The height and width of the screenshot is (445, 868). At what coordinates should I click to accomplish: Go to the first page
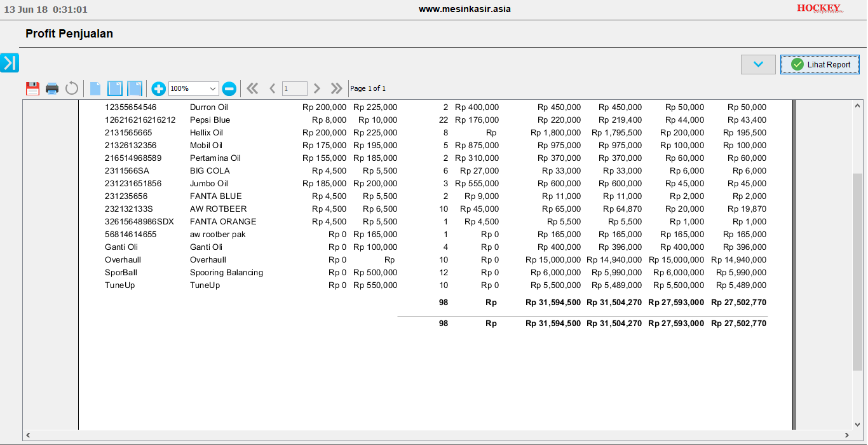point(252,88)
